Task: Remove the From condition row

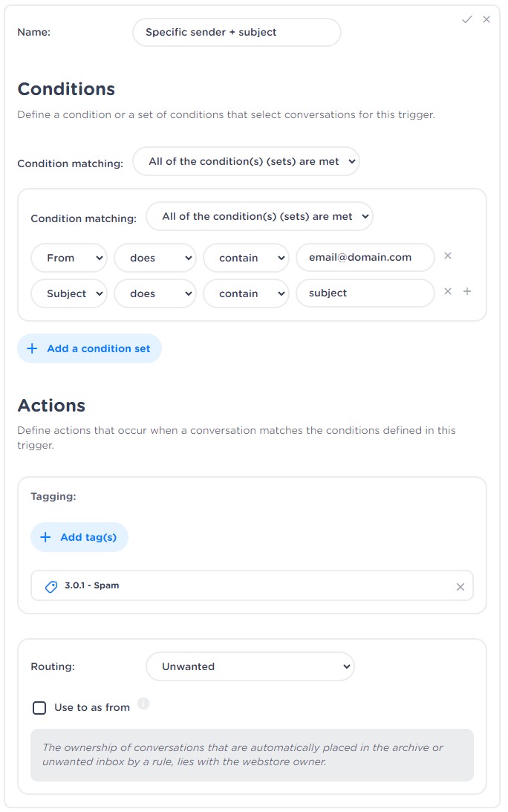Action: pyautogui.click(x=448, y=256)
